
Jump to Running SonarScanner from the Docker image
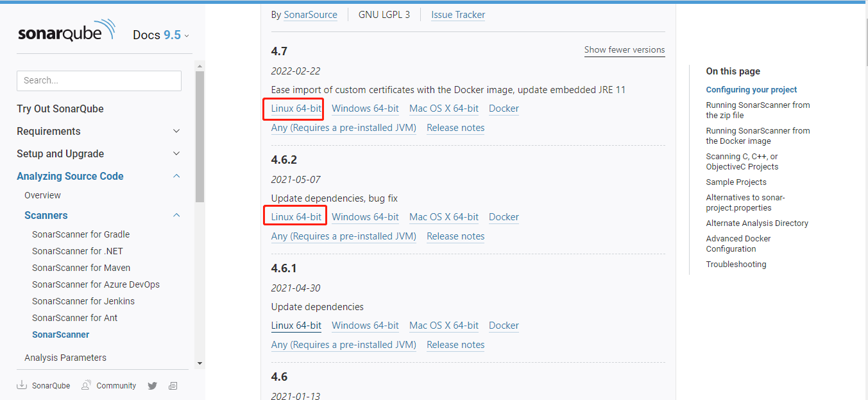click(758, 136)
